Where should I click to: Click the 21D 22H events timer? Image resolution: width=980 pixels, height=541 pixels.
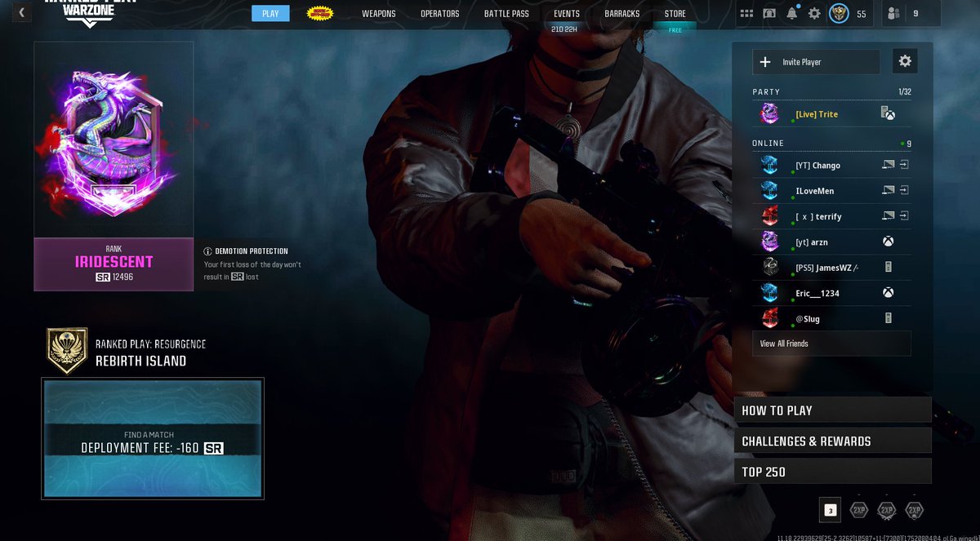point(565,29)
